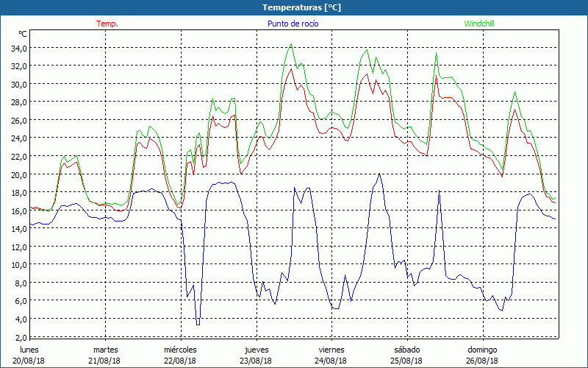Screen dimensions: 588x368
Task: Click the 'jueves' day label
Action: pyautogui.click(x=257, y=350)
